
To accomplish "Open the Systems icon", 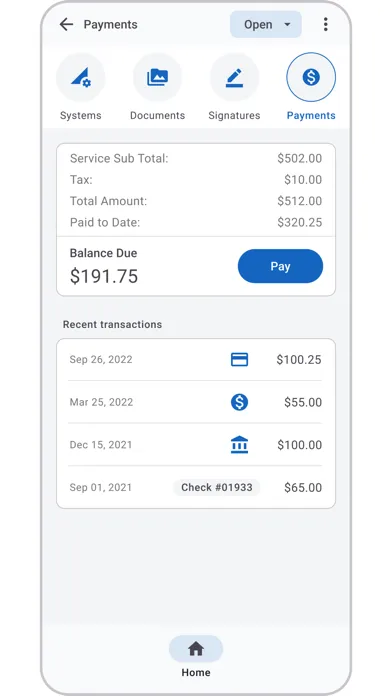I will [x=80, y=77].
